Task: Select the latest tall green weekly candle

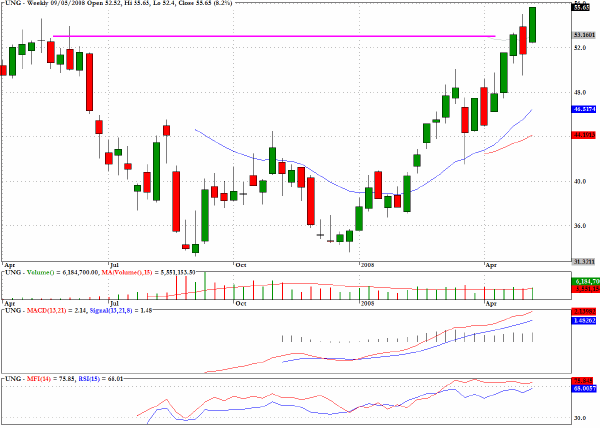Action: coord(532,25)
